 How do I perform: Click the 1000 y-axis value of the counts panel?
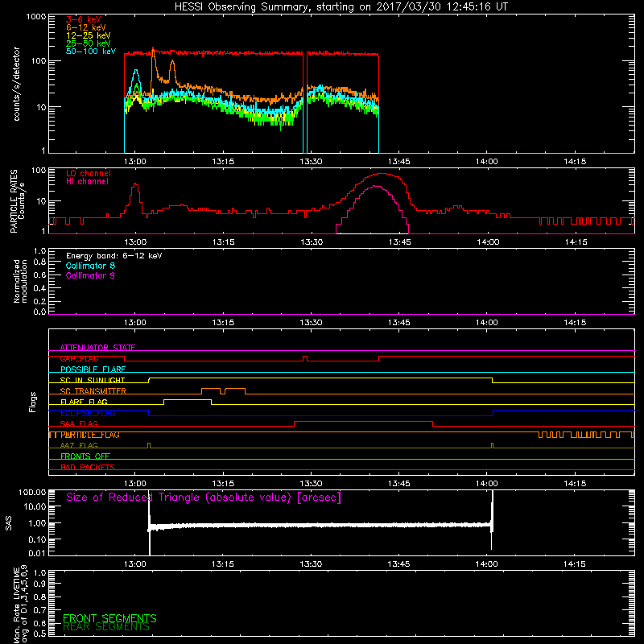(x=36, y=17)
